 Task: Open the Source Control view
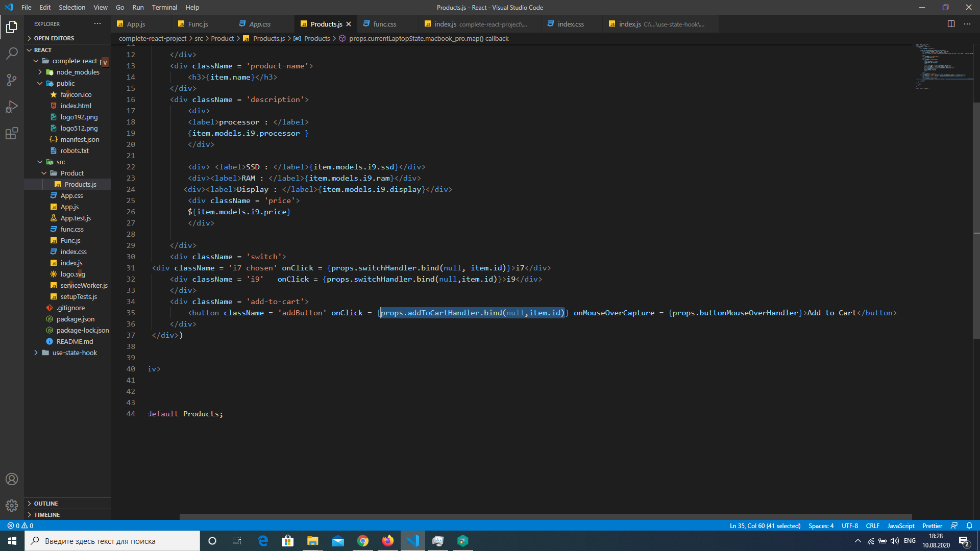click(11, 80)
